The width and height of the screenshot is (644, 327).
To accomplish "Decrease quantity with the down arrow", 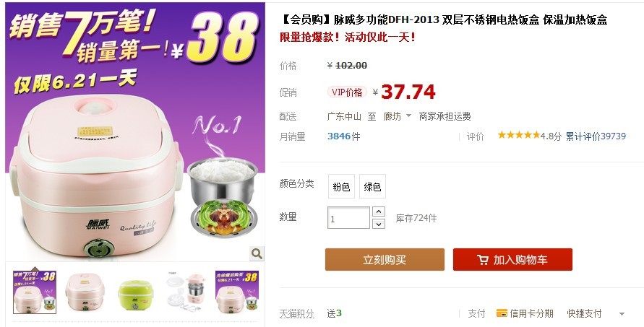I will 378,224.
